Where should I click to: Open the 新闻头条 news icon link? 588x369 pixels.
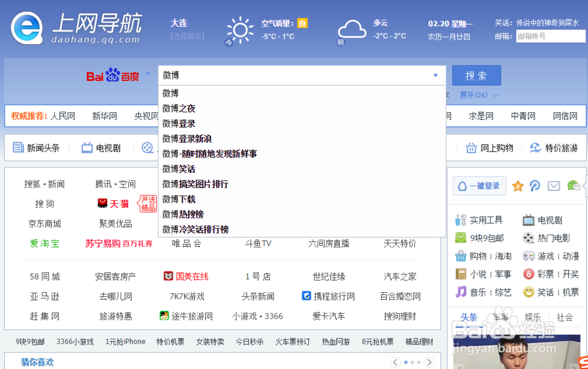pos(18,147)
